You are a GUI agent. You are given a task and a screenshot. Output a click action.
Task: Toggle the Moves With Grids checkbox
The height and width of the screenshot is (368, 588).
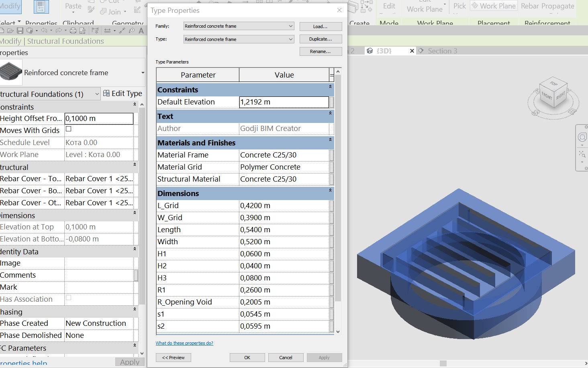68,129
